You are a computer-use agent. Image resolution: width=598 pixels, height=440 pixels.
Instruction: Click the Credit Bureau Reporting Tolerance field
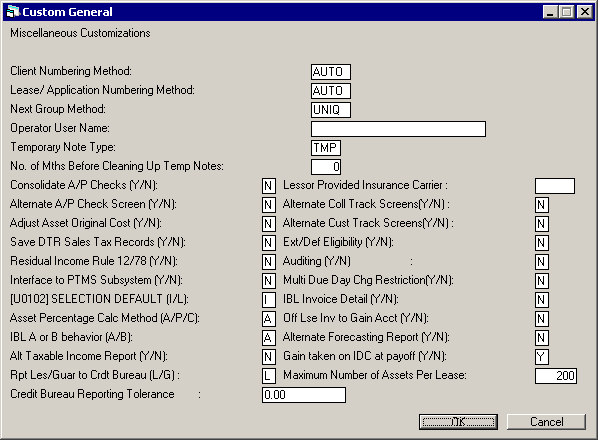click(x=304, y=395)
